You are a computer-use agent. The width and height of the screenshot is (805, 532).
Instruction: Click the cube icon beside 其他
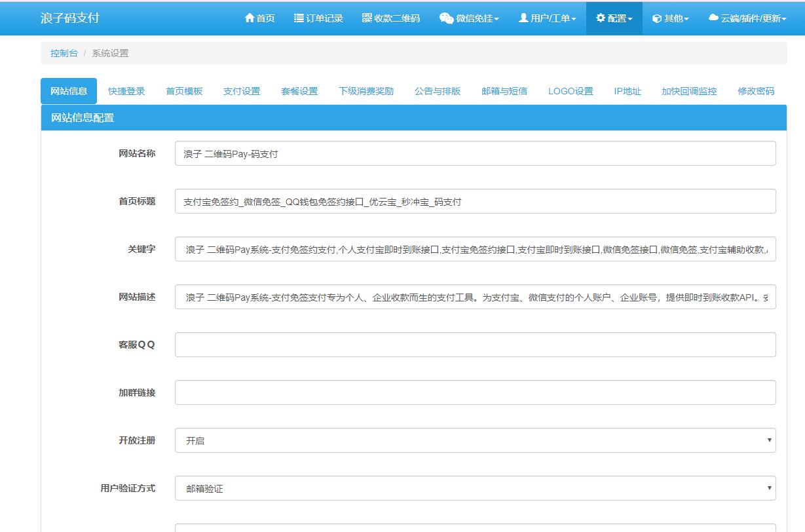click(x=657, y=18)
